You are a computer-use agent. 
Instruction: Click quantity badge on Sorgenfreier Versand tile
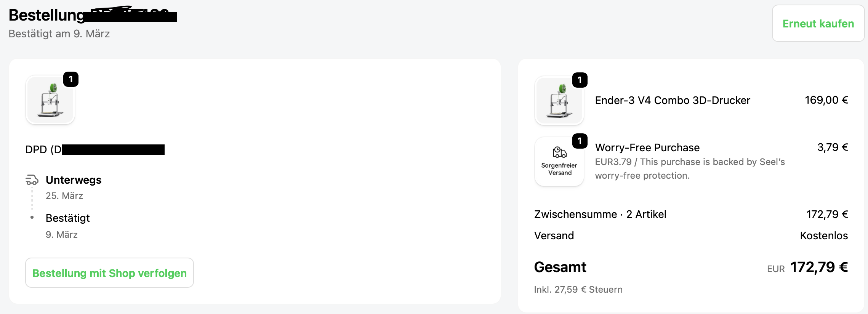(580, 141)
